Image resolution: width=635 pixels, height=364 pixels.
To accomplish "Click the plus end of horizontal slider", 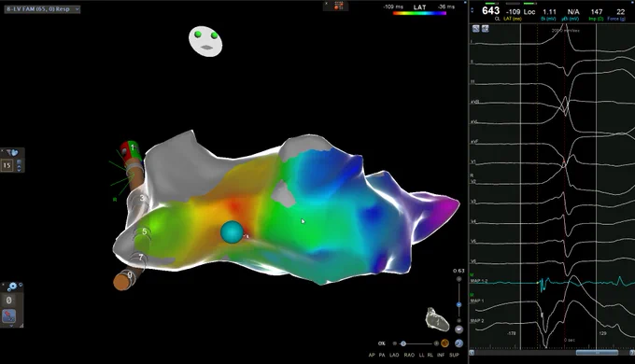I will 436,343.
